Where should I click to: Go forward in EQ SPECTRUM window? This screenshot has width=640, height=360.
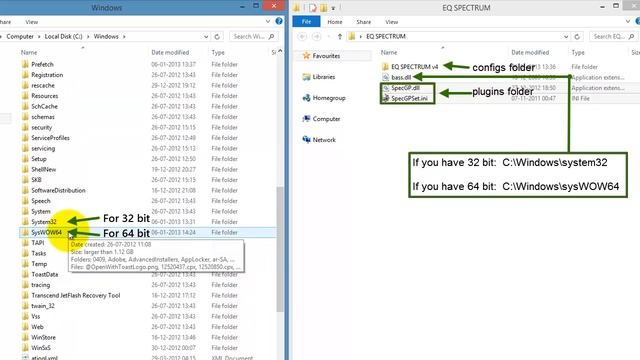pos(316,36)
